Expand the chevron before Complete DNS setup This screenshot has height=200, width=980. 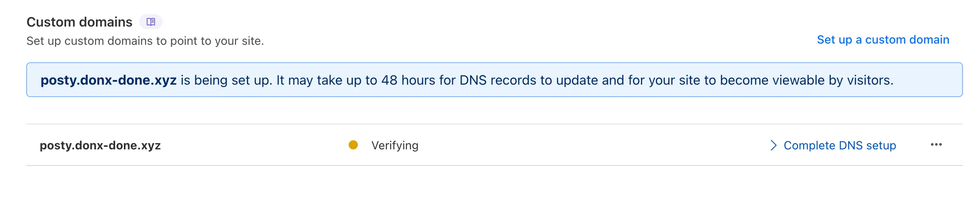pos(773,145)
